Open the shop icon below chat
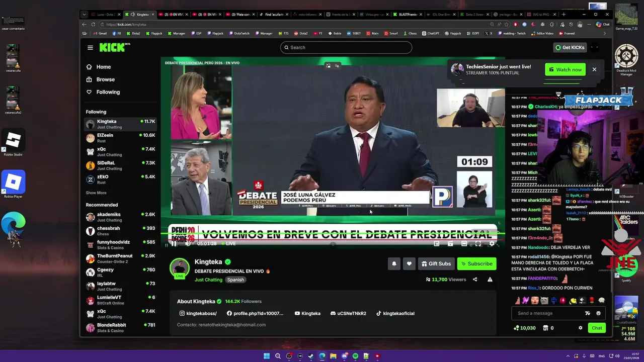Image resolution: width=644 pixels, height=362 pixels. point(545,328)
